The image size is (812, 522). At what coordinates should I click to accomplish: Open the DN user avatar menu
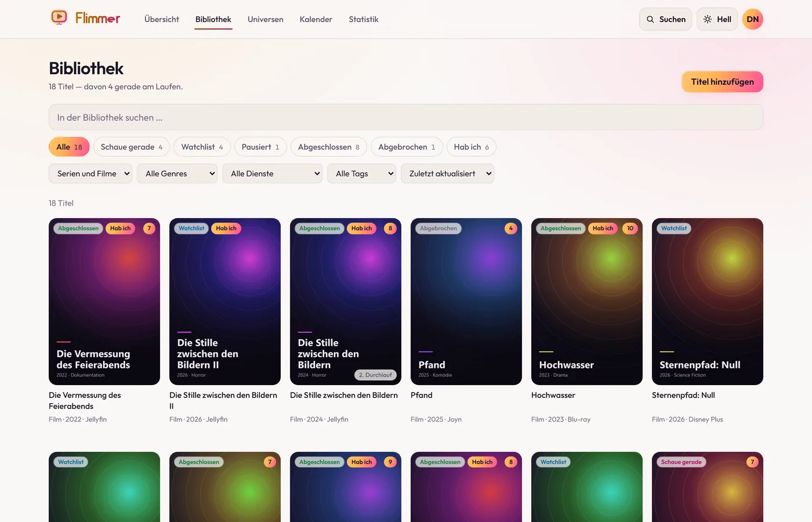click(753, 19)
